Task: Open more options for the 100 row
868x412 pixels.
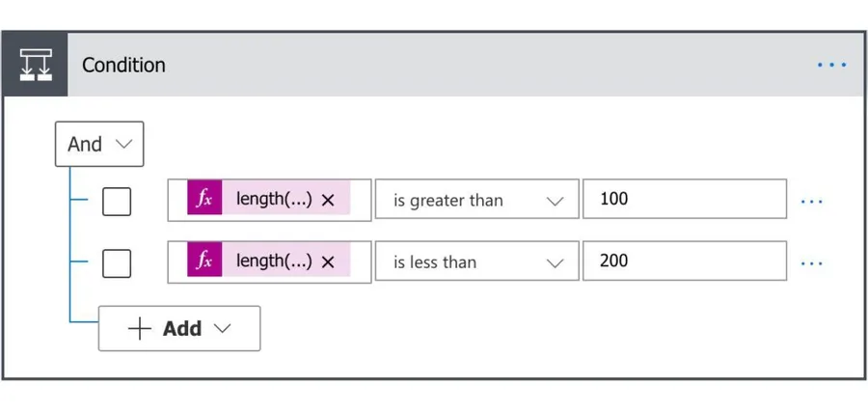Action: (812, 201)
